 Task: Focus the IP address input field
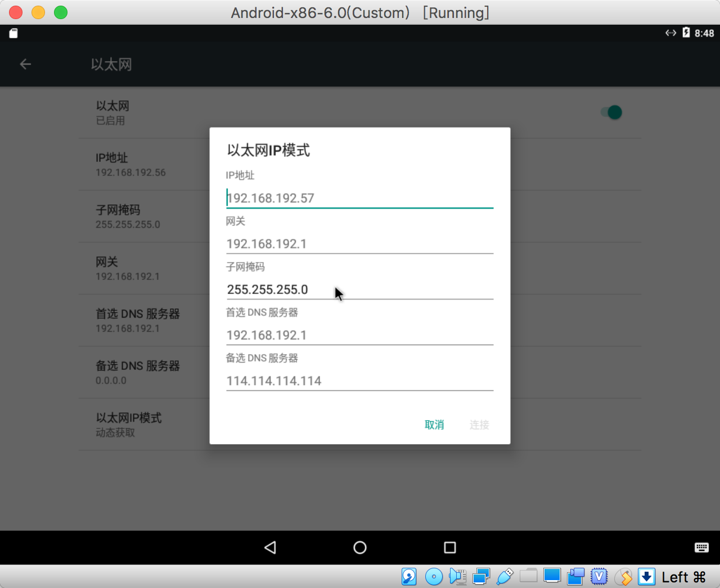pos(360,198)
